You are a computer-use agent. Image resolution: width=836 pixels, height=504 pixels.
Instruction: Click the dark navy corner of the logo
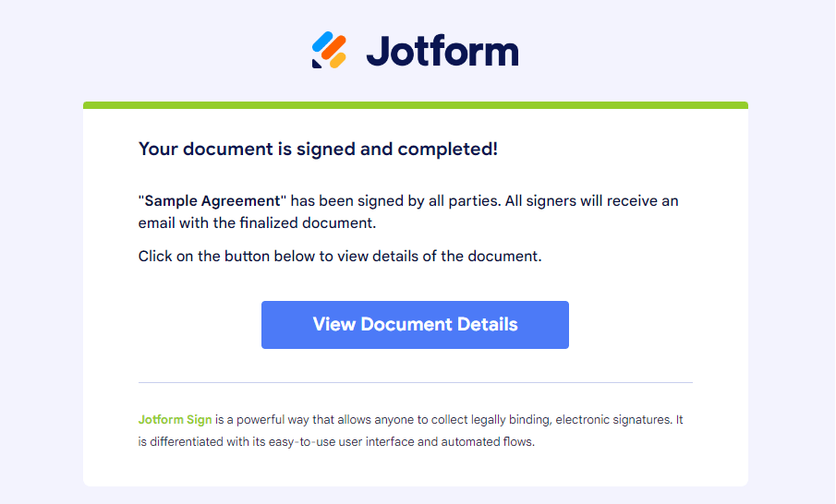coord(317,63)
